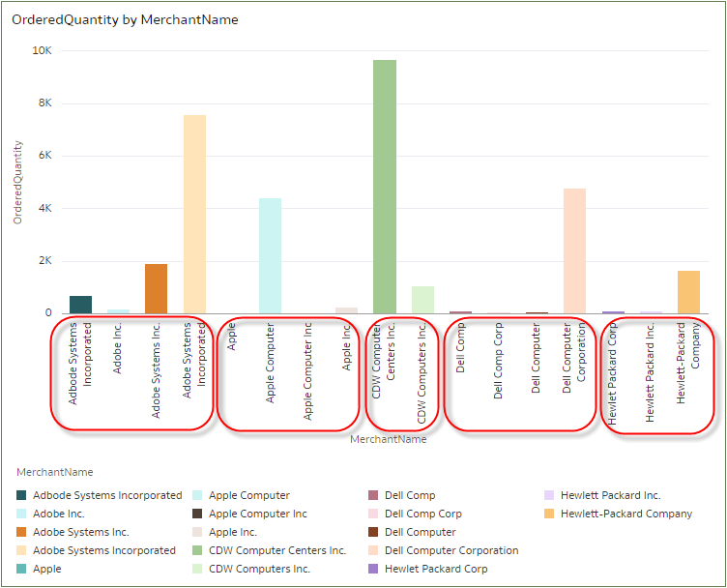Select the Adobe Systems Incorporated chart bar

(194, 215)
